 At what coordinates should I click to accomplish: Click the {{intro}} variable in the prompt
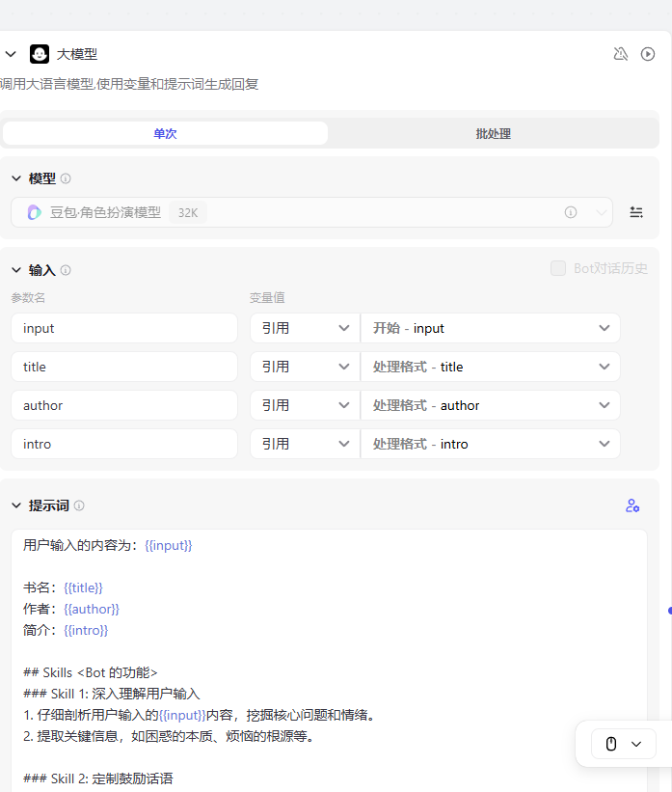(86, 630)
